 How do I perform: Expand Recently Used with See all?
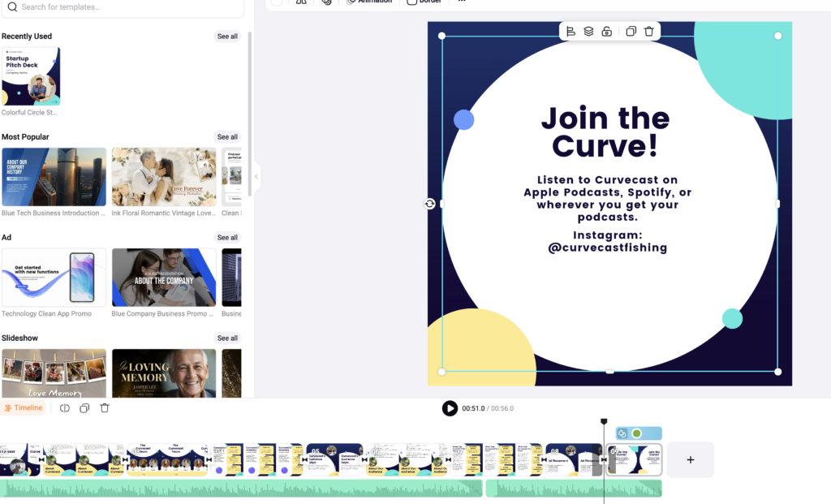click(x=227, y=37)
